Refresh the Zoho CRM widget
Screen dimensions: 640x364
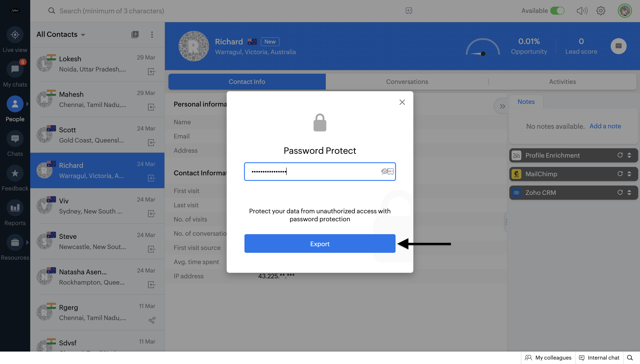tap(620, 192)
